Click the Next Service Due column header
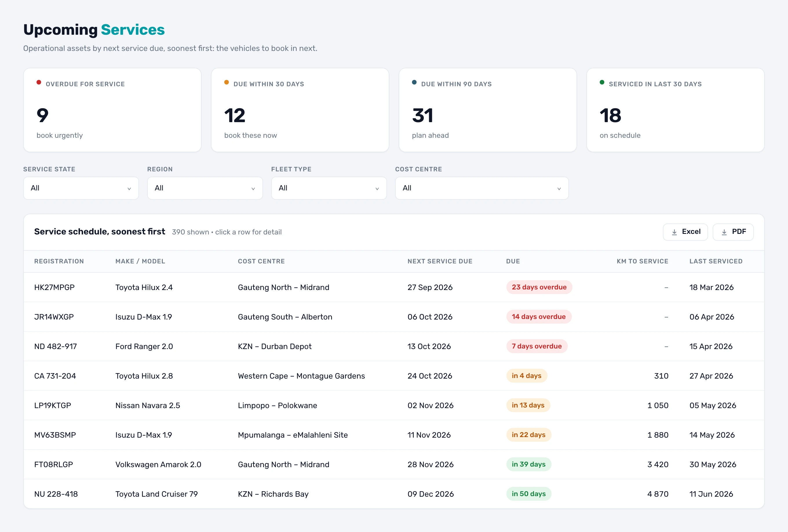 click(440, 261)
